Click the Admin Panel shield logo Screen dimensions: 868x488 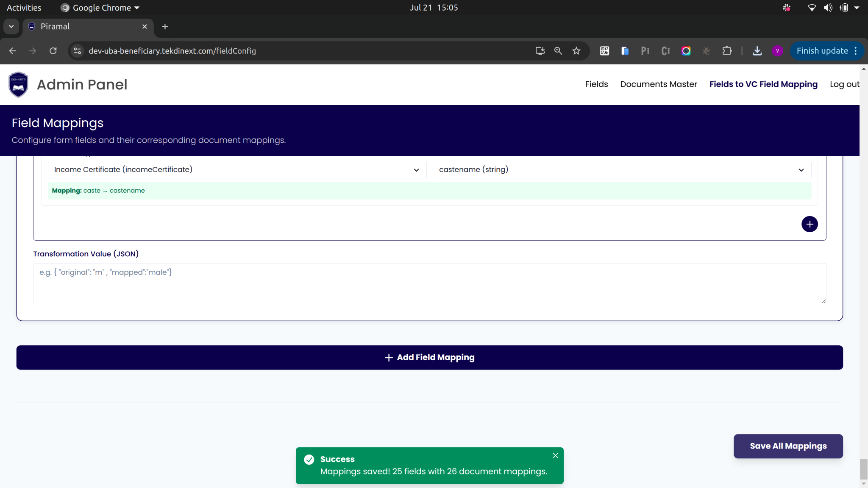18,84
